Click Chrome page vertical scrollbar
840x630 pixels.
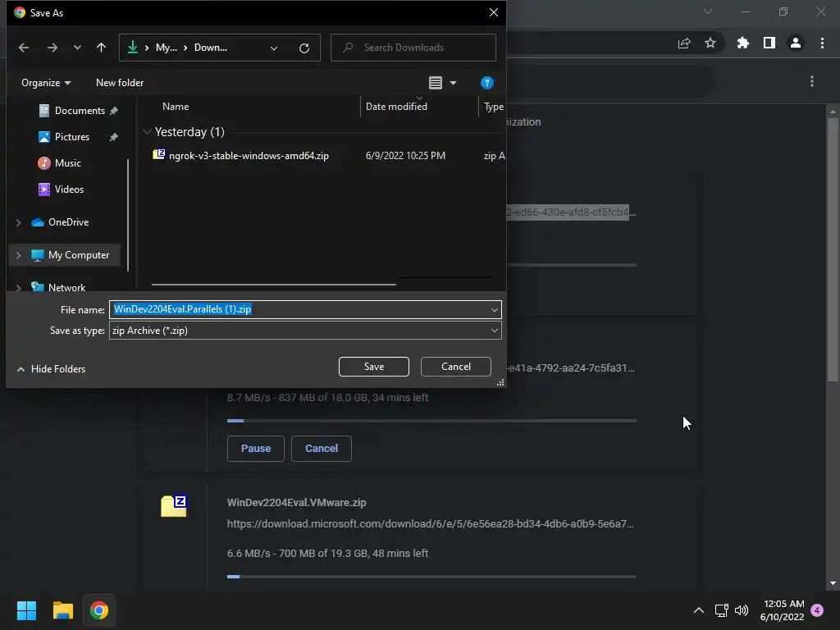tap(833, 249)
